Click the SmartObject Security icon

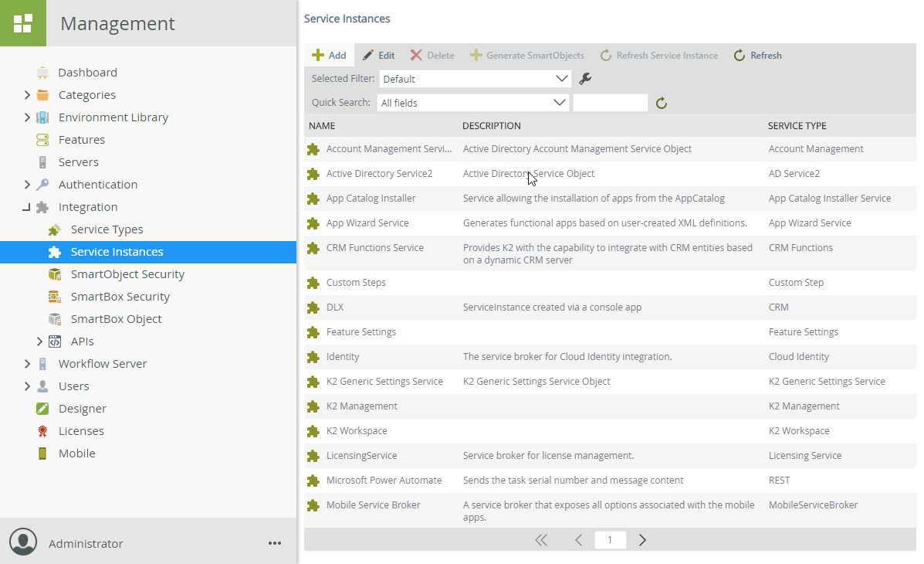click(x=55, y=274)
